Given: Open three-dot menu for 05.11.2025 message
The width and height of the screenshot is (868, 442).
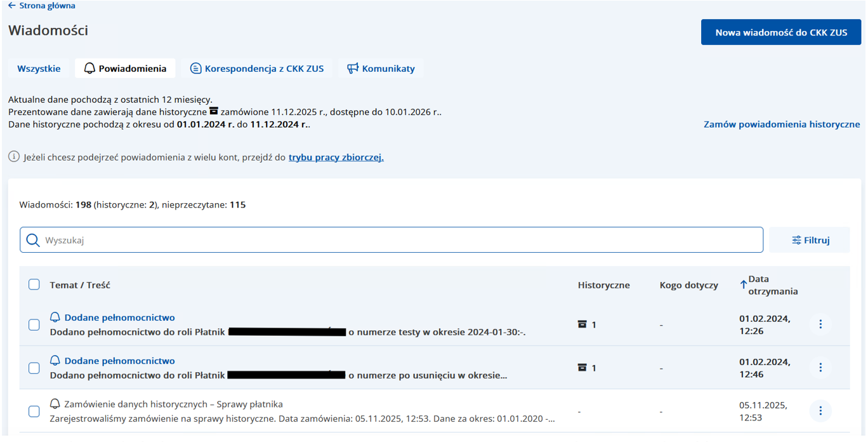Looking at the screenshot, I should pos(820,411).
